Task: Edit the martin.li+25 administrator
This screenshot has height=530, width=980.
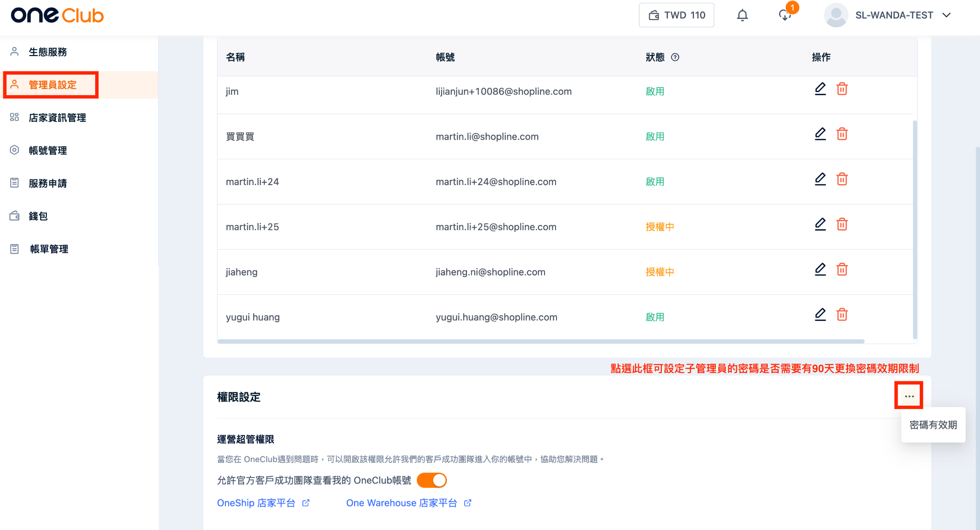Action: [820, 224]
